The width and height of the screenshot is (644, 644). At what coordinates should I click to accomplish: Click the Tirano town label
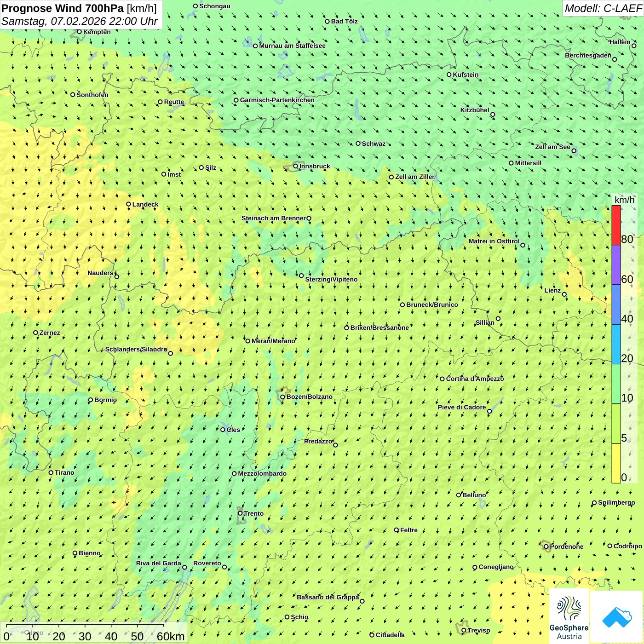coord(64,472)
